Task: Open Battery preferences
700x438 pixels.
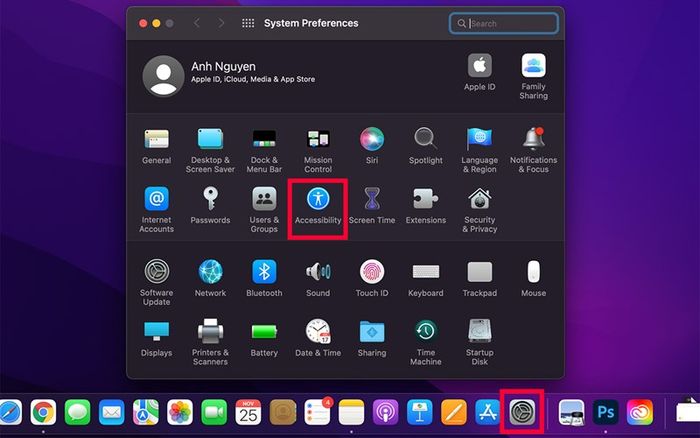Action: pyautogui.click(x=264, y=338)
